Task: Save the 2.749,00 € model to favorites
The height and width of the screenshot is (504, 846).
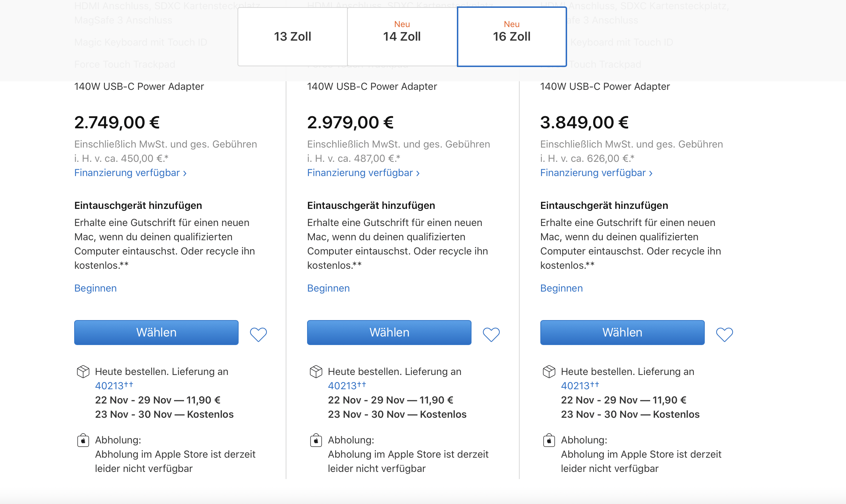Action: [258, 334]
